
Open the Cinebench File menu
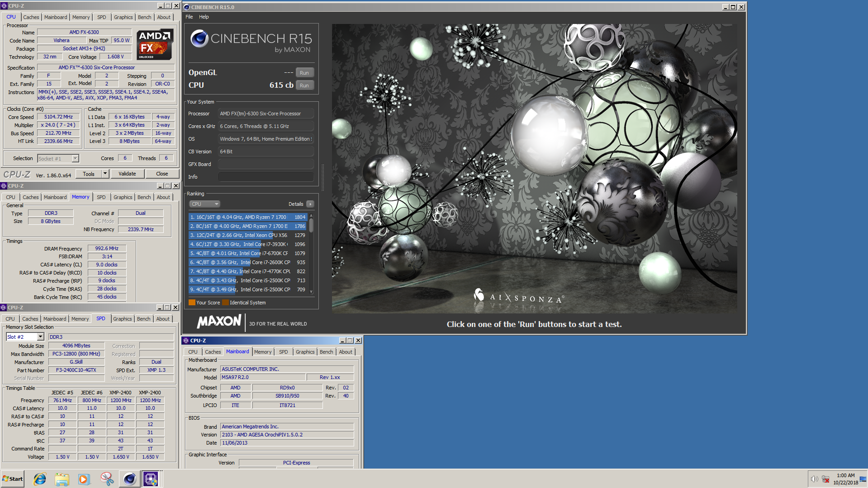189,17
